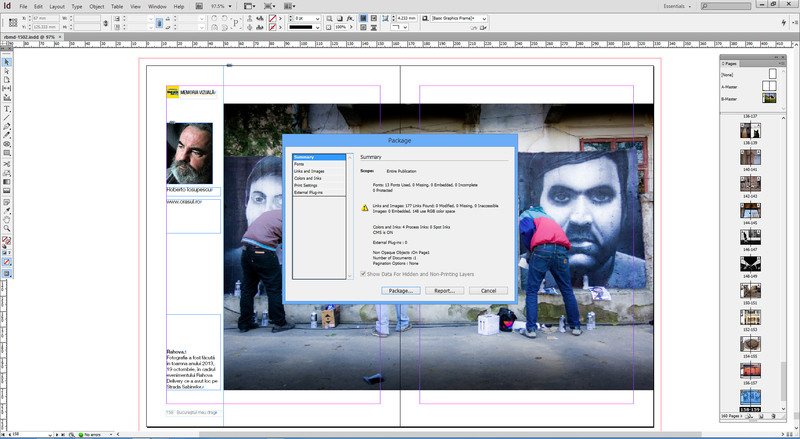The width and height of the screenshot is (800, 439).
Task: Select Links and Images in Package list
Action: coord(308,170)
